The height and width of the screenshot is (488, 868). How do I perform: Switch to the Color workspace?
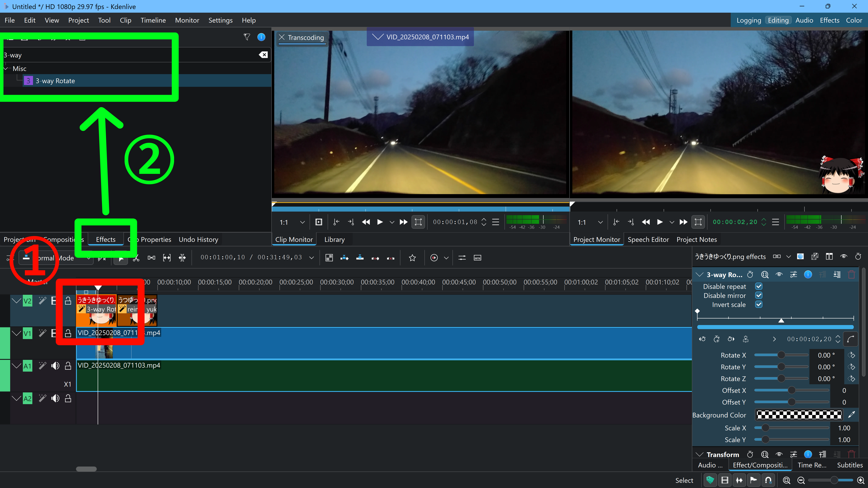click(854, 20)
